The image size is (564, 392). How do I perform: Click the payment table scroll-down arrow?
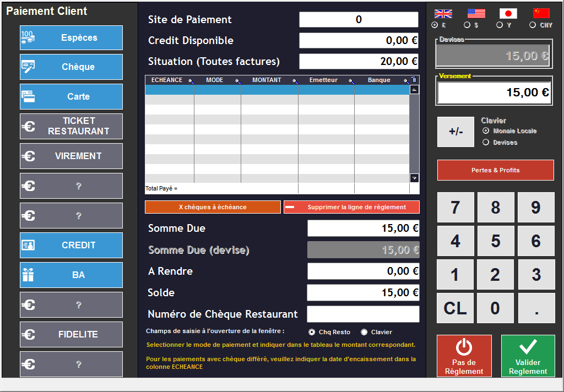tap(414, 178)
